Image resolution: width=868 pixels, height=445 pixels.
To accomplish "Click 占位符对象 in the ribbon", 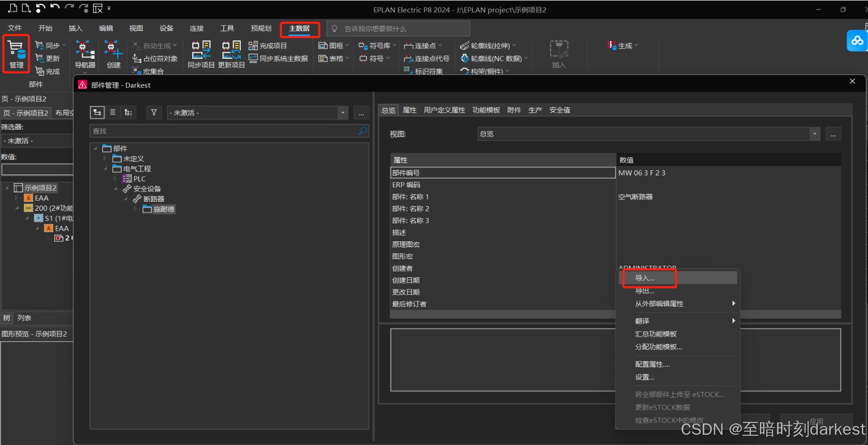I will click(155, 58).
